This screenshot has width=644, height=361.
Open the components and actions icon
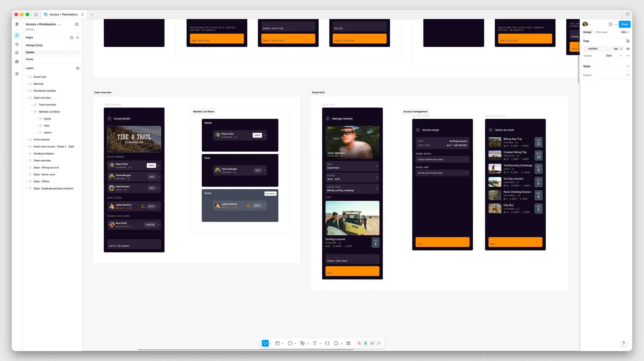349,343
